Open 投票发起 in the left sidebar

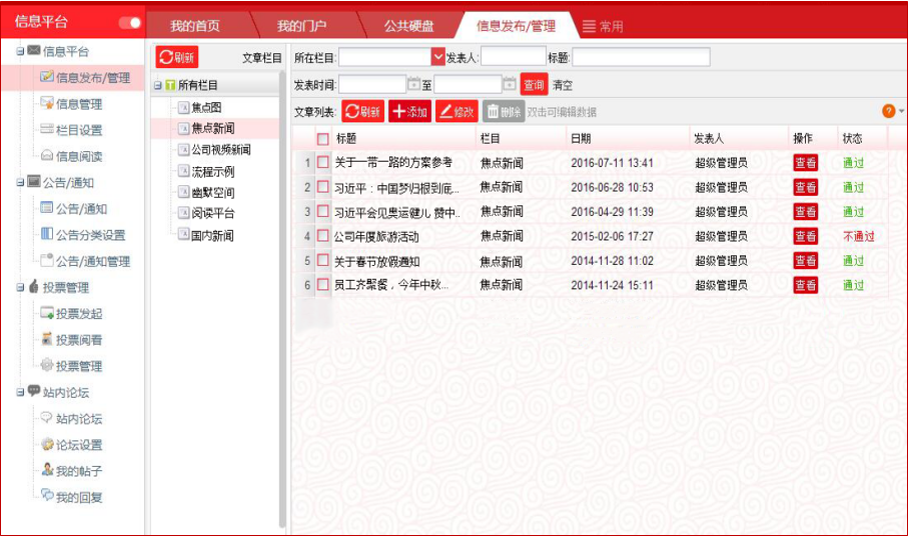coord(78,313)
